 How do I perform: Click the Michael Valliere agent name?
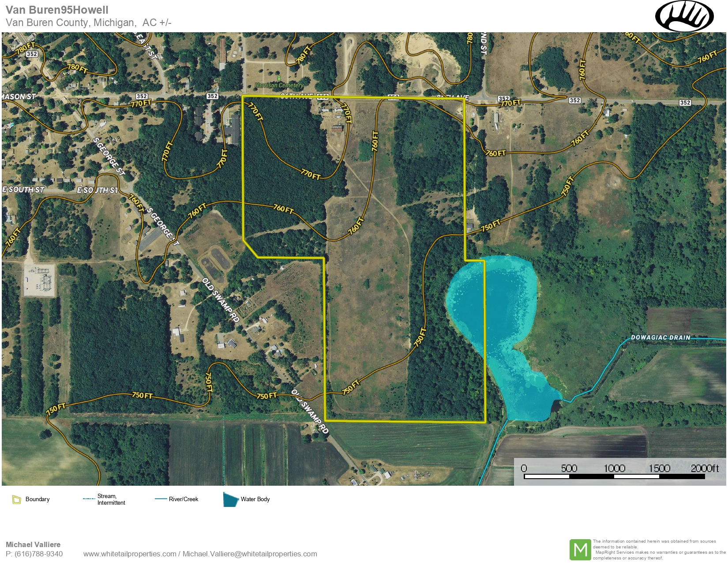coord(33,544)
